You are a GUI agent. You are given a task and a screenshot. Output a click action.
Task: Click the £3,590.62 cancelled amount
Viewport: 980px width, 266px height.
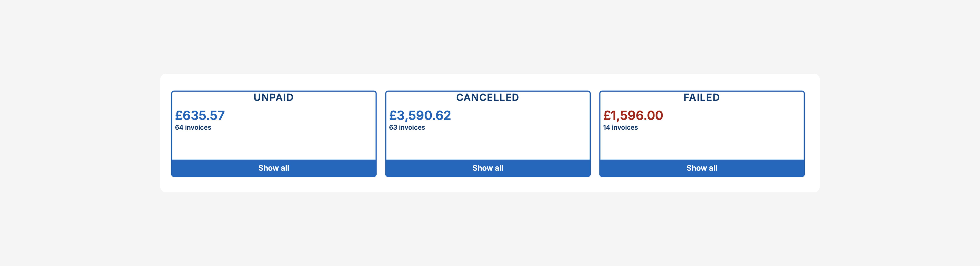[420, 116]
